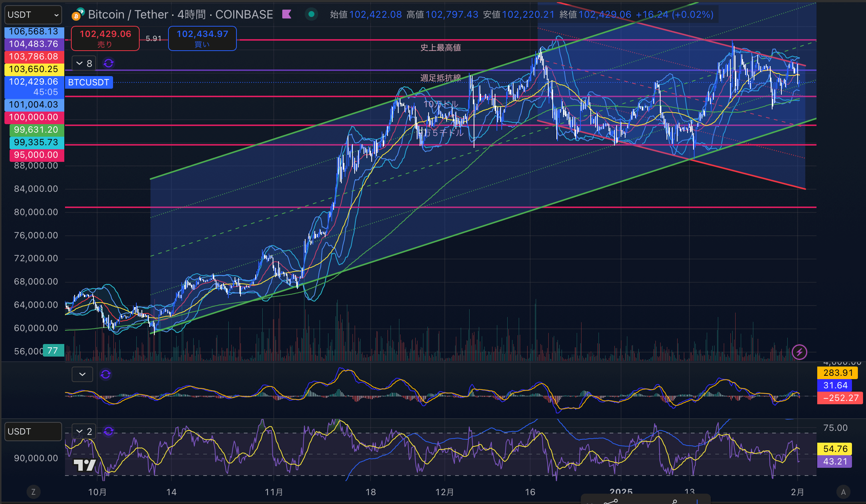Screen dimensions: 866x504
Task: Click the yellow 54.76 RSI label
Action: pyautogui.click(x=835, y=449)
